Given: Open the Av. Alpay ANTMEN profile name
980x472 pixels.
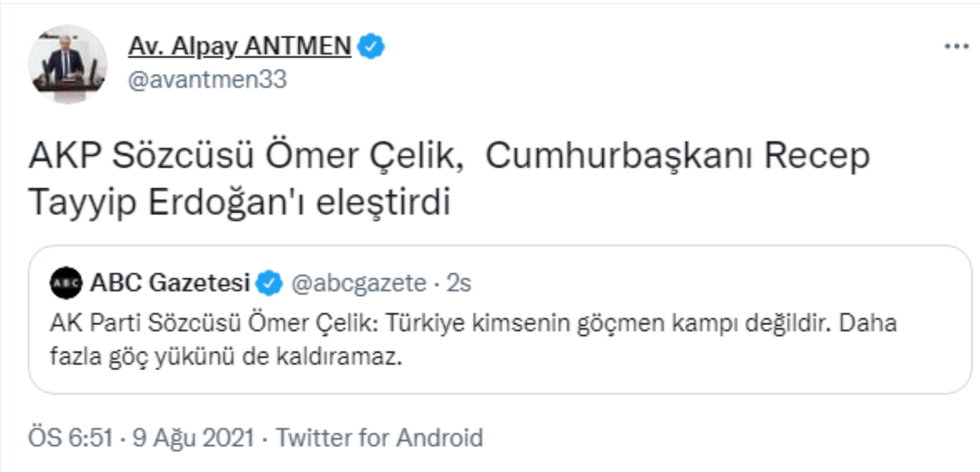Looking at the screenshot, I should point(240,47).
